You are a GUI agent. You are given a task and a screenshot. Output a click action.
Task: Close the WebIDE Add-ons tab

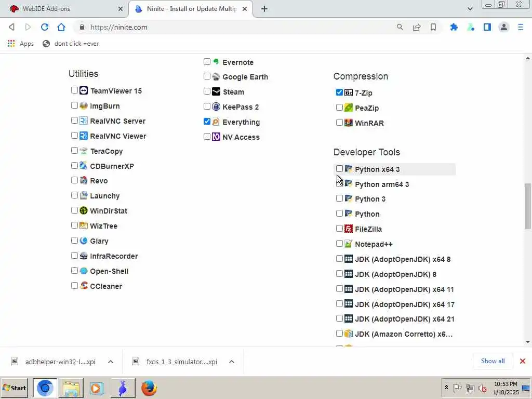click(x=121, y=9)
